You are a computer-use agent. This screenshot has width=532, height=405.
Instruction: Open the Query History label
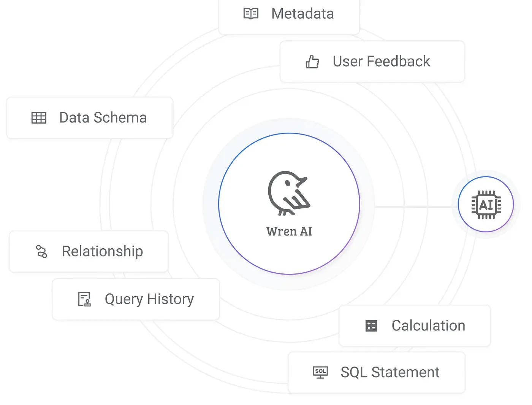pos(149,299)
